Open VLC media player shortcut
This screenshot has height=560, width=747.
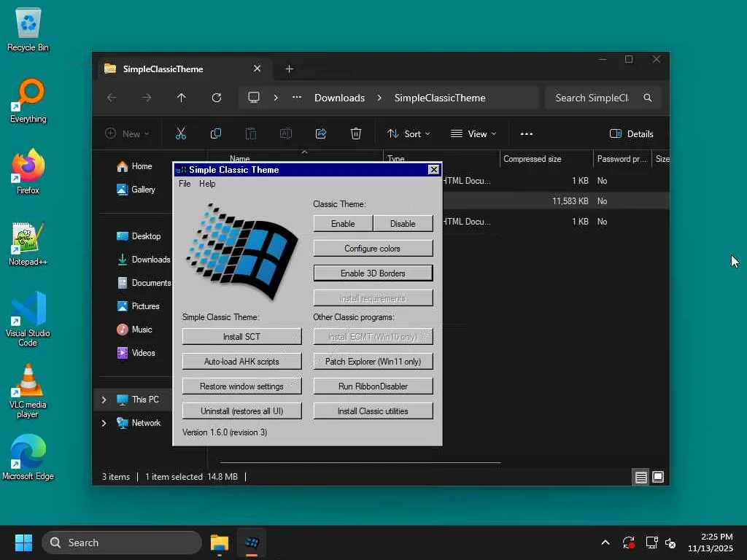coord(28,391)
